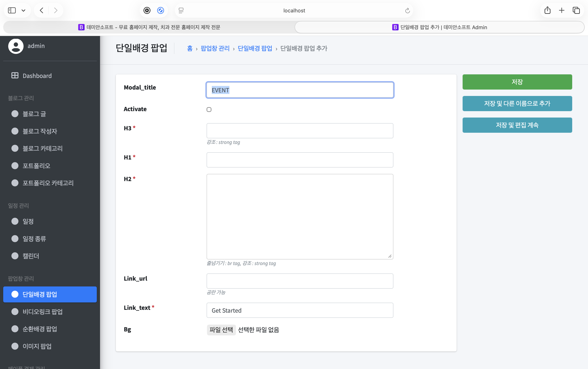Click 파일 선택 to choose Bg file
This screenshot has width=588, height=369.
[221, 330]
